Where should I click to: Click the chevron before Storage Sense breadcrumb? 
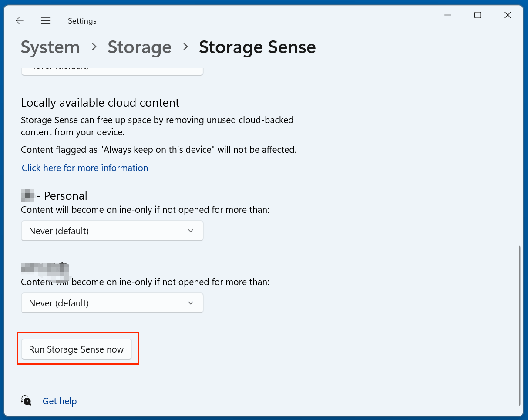[x=186, y=47]
